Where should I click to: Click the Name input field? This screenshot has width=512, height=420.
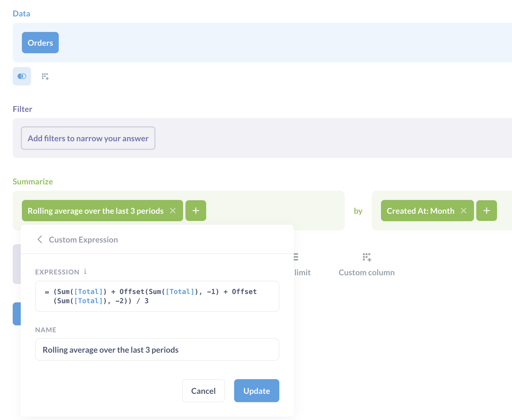tap(157, 350)
